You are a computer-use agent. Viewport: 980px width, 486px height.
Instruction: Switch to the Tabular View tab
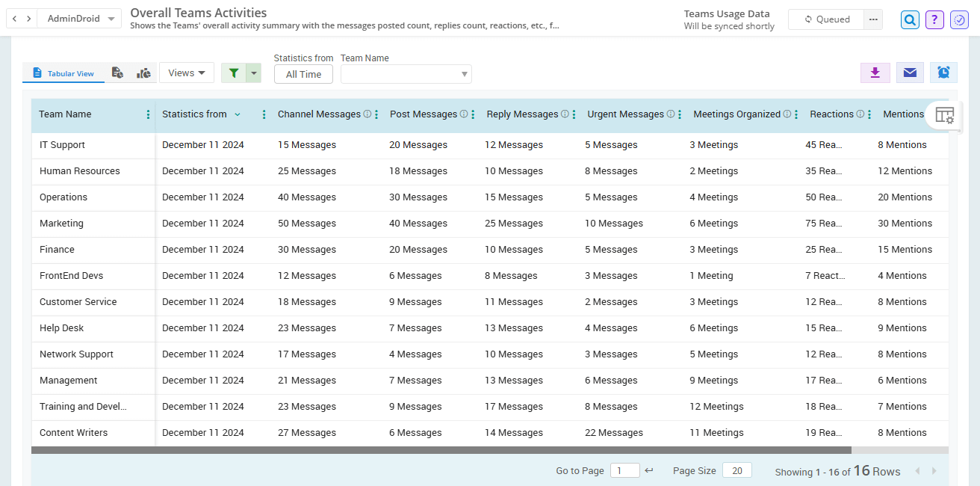[63, 73]
